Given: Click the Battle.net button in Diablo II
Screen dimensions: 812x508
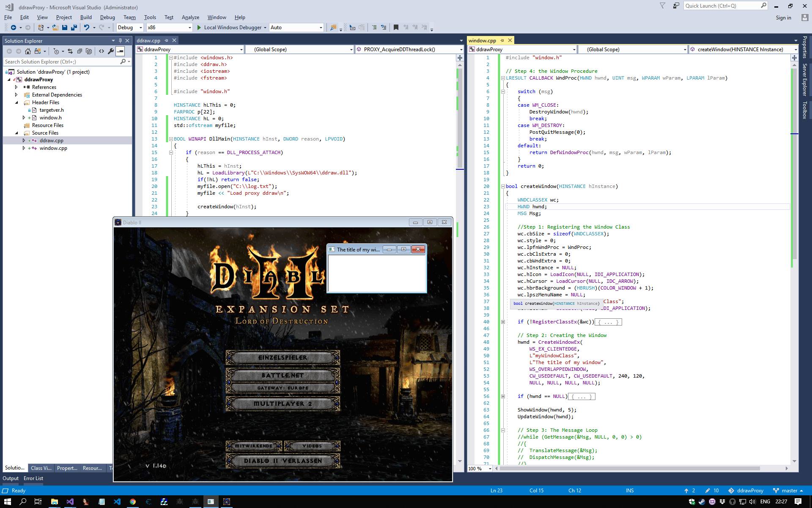Looking at the screenshot, I should coord(283,375).
